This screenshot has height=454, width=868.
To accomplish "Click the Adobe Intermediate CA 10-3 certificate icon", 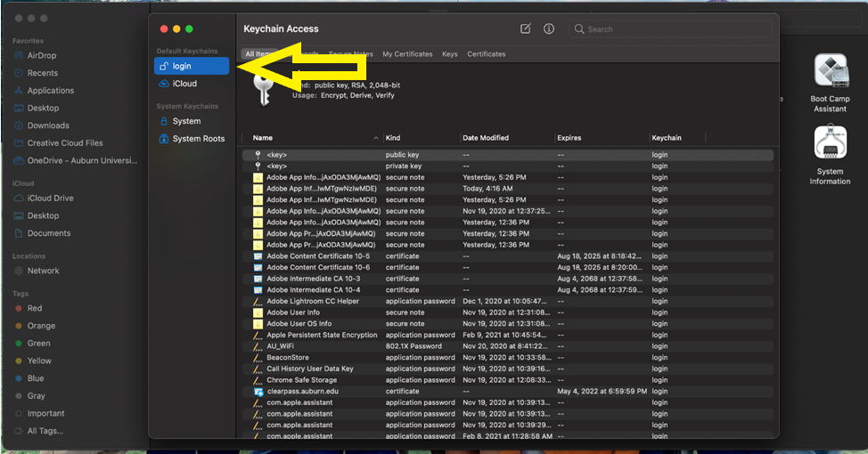I will (x=258, y=279).
